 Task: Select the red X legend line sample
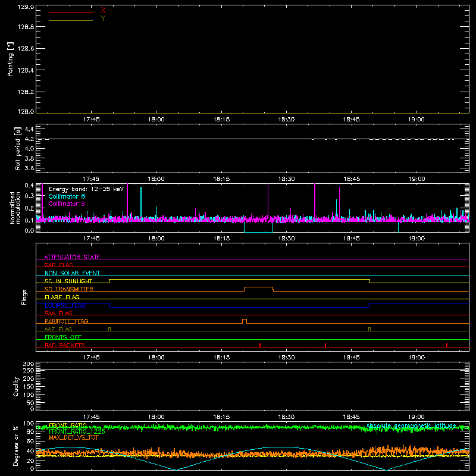coord(71,12)
